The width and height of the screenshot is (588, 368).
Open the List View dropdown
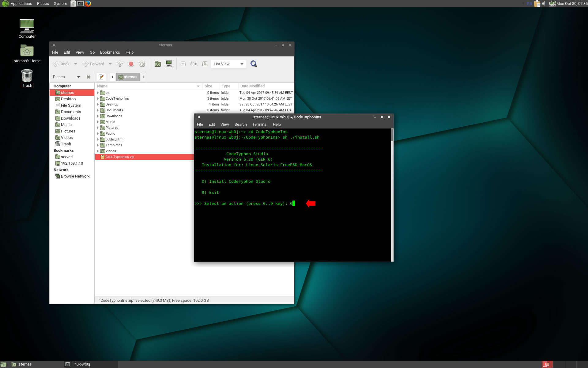pos(229,64)
